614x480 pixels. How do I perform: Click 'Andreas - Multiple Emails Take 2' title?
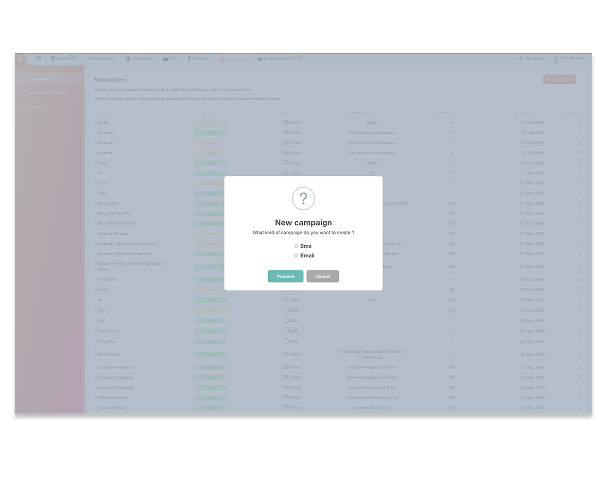click(x=127, y=244)
